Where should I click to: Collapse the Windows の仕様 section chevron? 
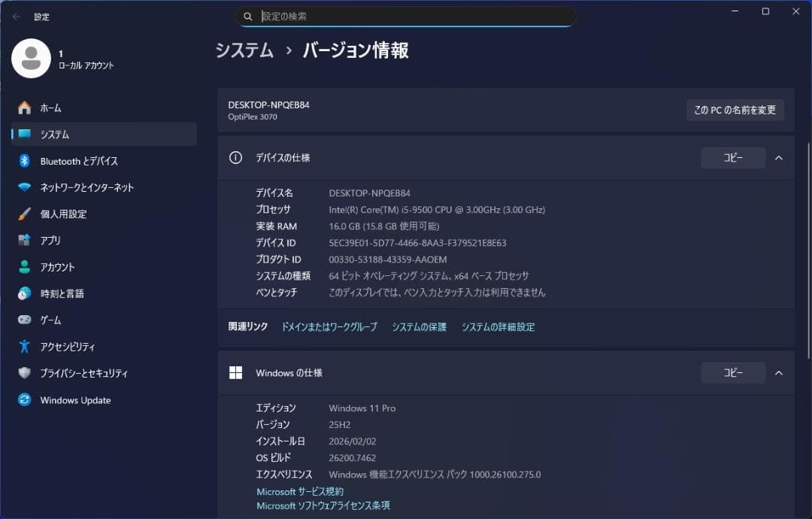coord(779,373)
